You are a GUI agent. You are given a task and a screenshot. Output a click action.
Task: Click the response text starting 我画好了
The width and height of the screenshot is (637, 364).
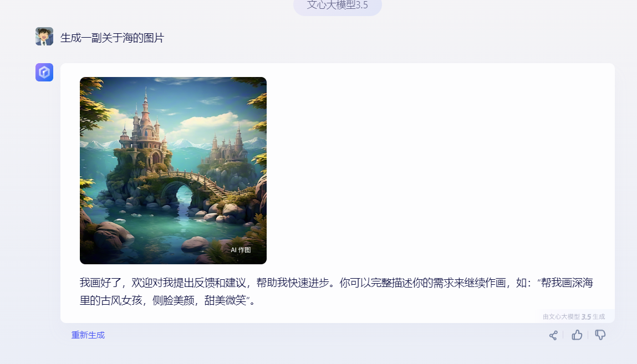[337, 291]
